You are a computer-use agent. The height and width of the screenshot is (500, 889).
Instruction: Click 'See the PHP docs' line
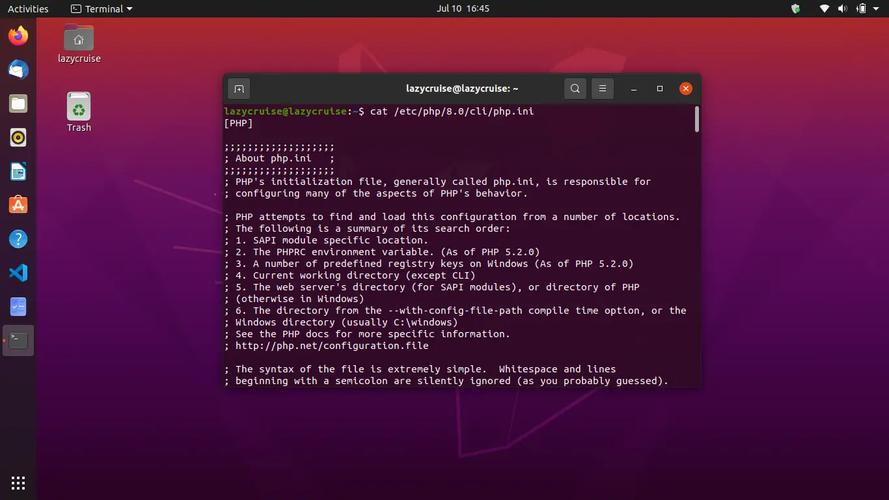[367, 334]
